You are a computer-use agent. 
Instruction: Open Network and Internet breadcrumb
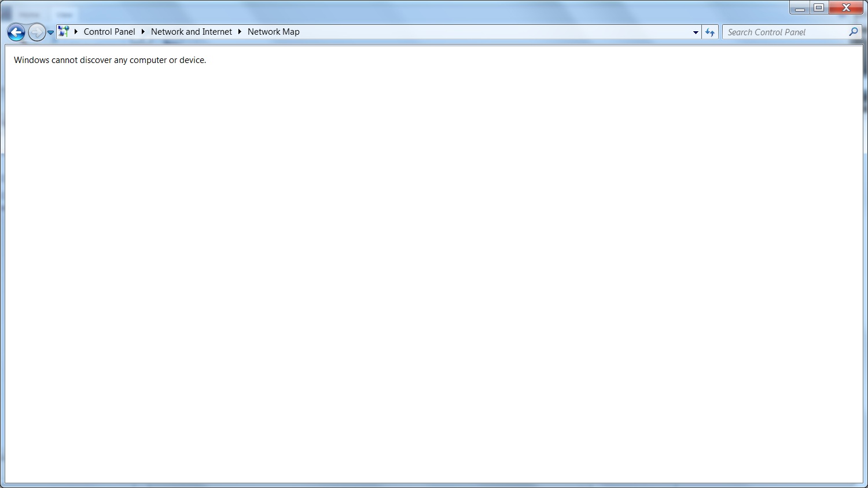pyautogui.click(x=192, y=32)
